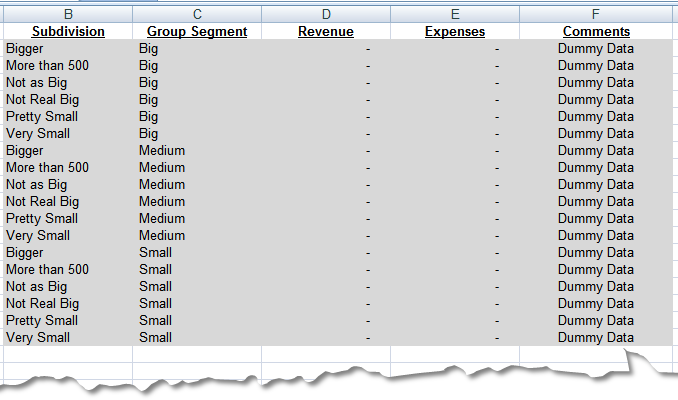Click the Comments header cell
This screenshot has width=678, height=400.
point(596,31)
